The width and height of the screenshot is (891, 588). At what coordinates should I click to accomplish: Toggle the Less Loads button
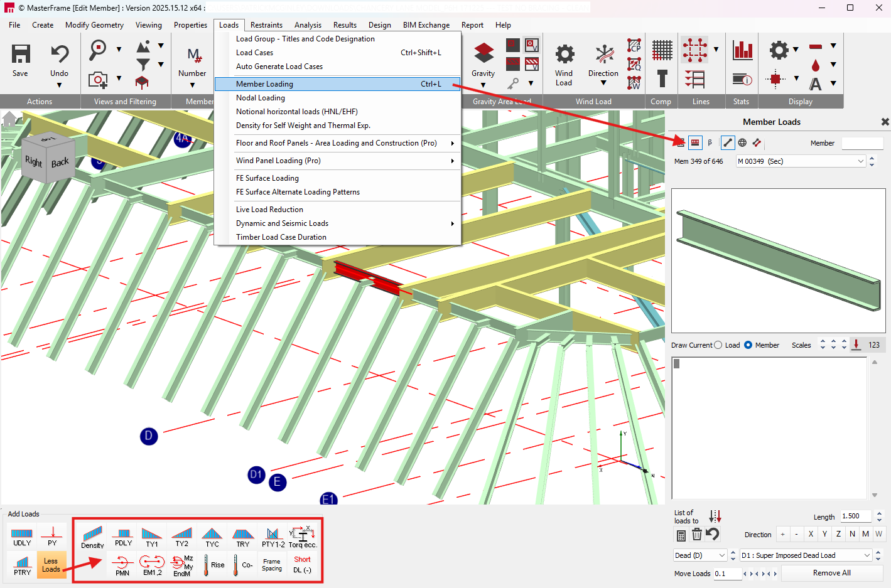[x=51, y=565]
